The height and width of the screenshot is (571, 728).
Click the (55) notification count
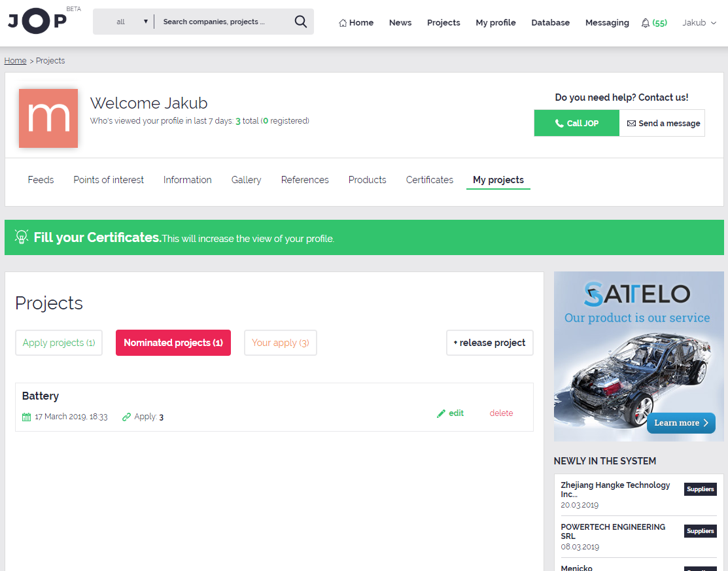[x=660, y=23]
